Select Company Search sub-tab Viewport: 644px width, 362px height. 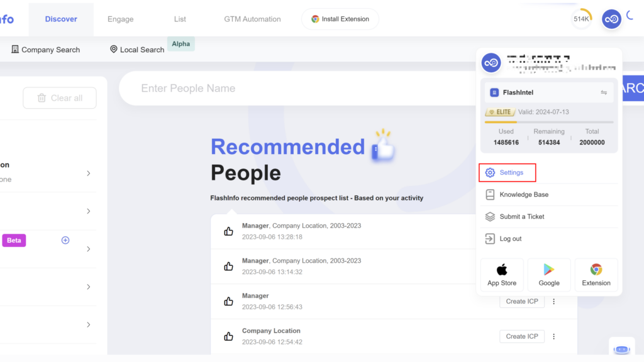click(45, 50)
